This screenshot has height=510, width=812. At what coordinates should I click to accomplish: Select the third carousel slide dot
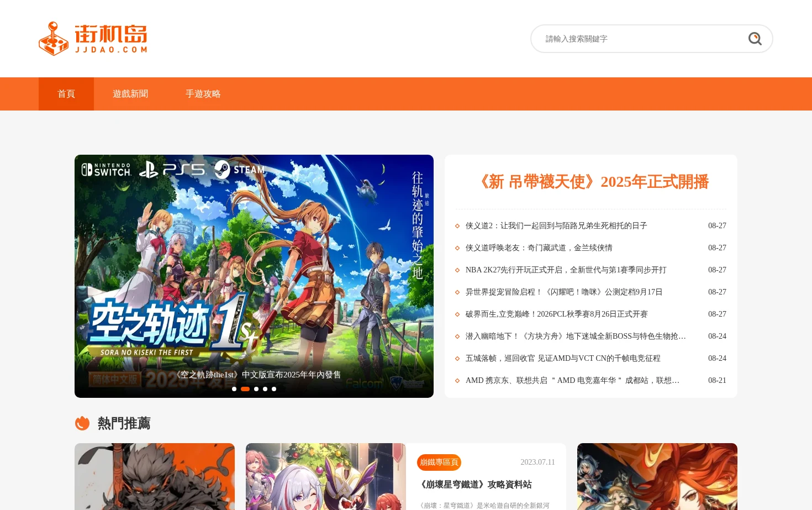pos(256,389)
